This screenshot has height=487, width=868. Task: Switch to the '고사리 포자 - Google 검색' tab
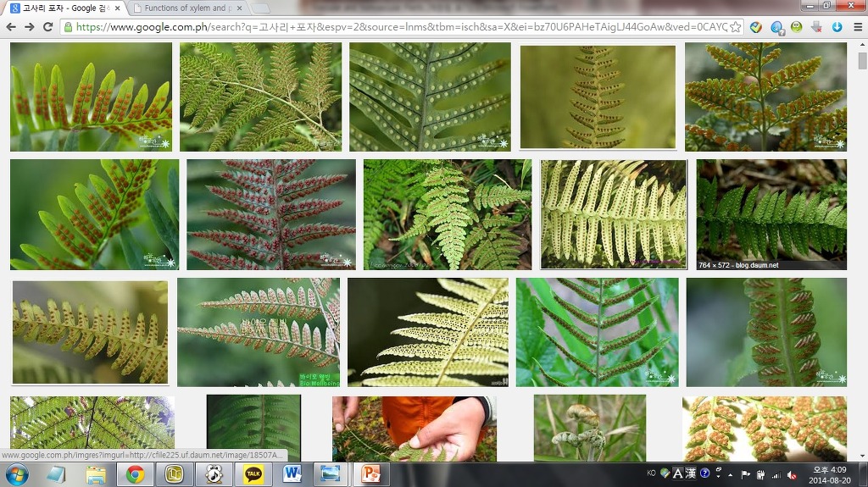[65, 8]
